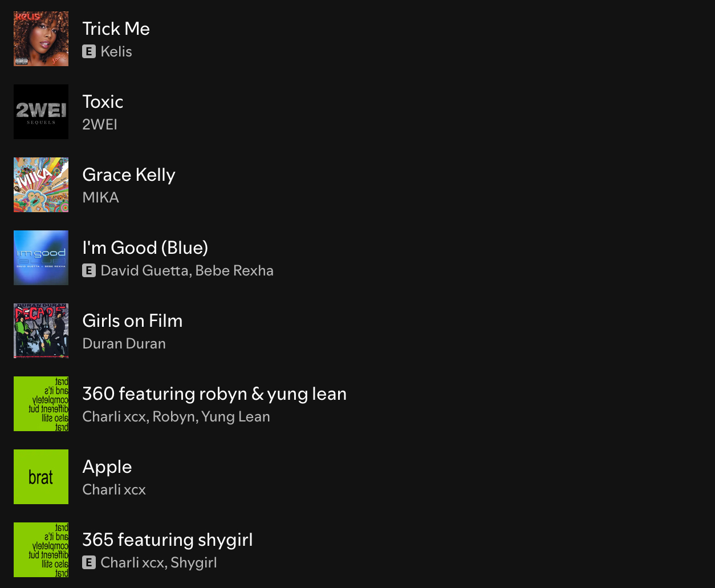The height and width of the screenshot is (588, 715).
Task: Go to the Bebe Rexha artist page
Action: pyautogui.click(x=234, y=270)
